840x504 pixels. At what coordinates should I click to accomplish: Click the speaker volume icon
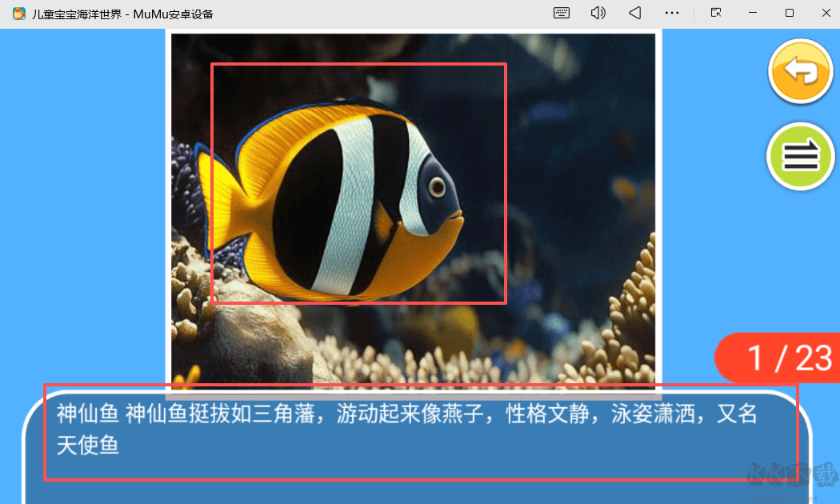[598, 13]
